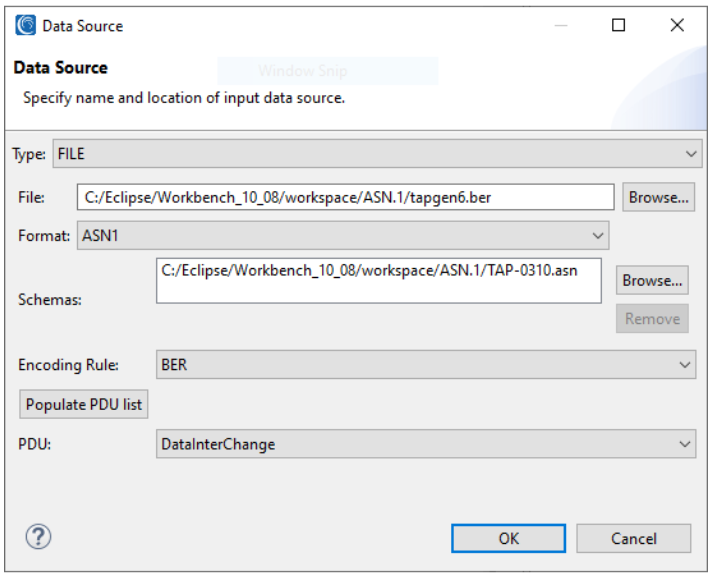The width and height of the screenshot is (712, 577).
Task: Open the Encoding Rule dropdown showing BER
Action: point(425,365)
